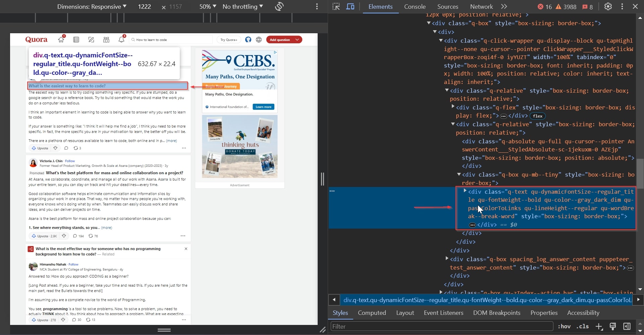Select the Quora Spaces icon
The image size is (644, 335).
pos(106,39)
